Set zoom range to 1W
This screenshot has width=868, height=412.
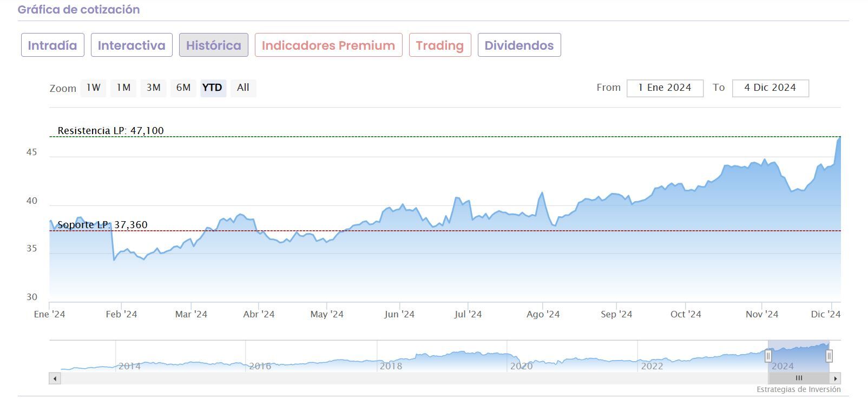(x=94, y=88)
